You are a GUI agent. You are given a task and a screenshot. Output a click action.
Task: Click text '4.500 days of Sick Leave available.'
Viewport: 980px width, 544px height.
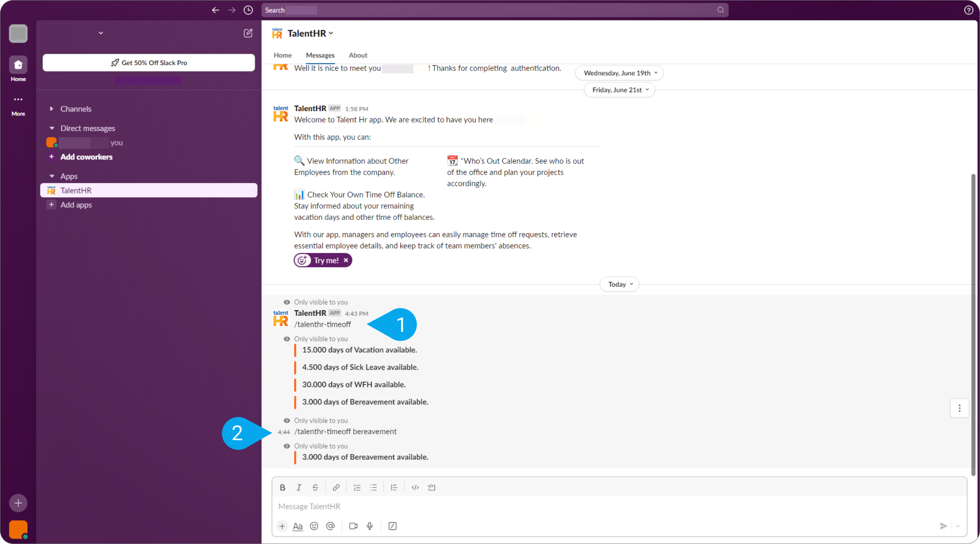[x=360, y=367]
